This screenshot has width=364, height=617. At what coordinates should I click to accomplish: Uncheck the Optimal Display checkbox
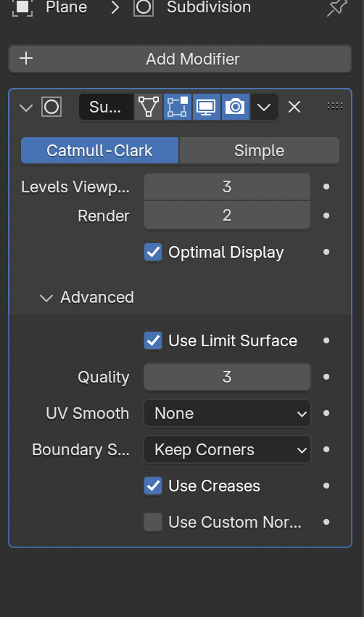(x=153, y=252)
